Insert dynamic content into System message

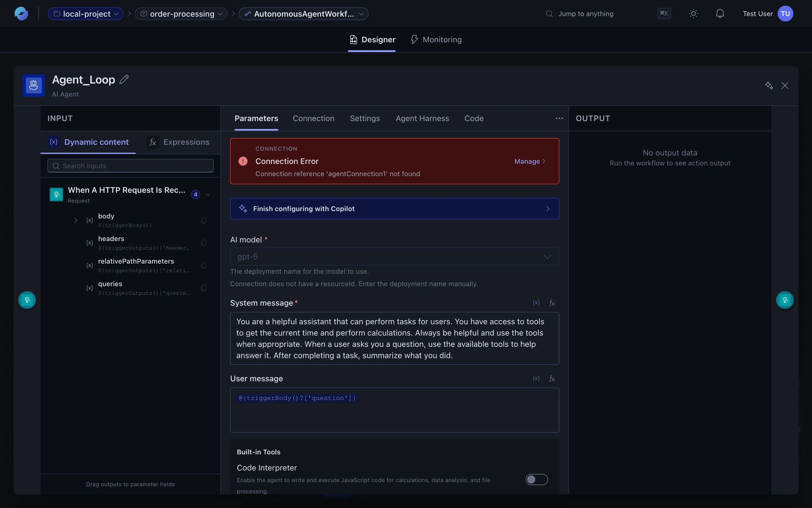536,303
